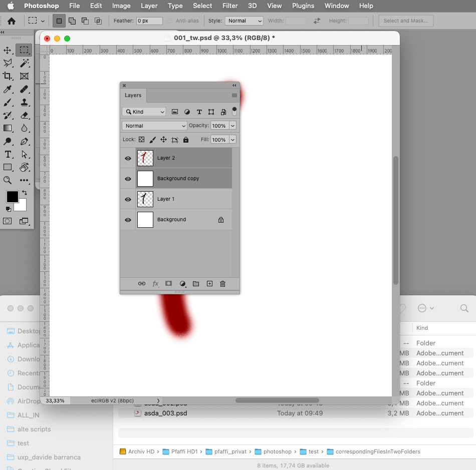Choose Add to selection mode
The image size is (476, 470).
pos(72,21)
